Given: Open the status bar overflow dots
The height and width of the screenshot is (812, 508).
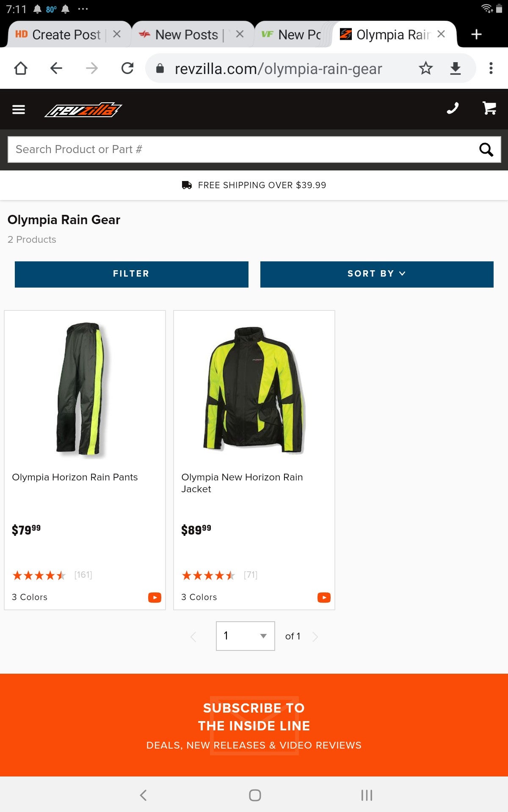Looking at the screenshot, I should pyautogui.click(x=83, y=9).
